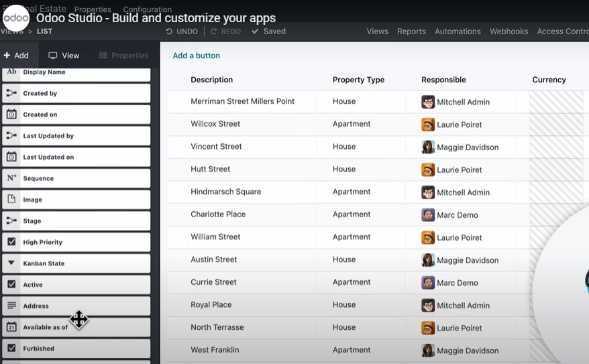Click Maggie Davidson avatar on West Franklin row
The image size is (589, 364).
tap(428, 351)
